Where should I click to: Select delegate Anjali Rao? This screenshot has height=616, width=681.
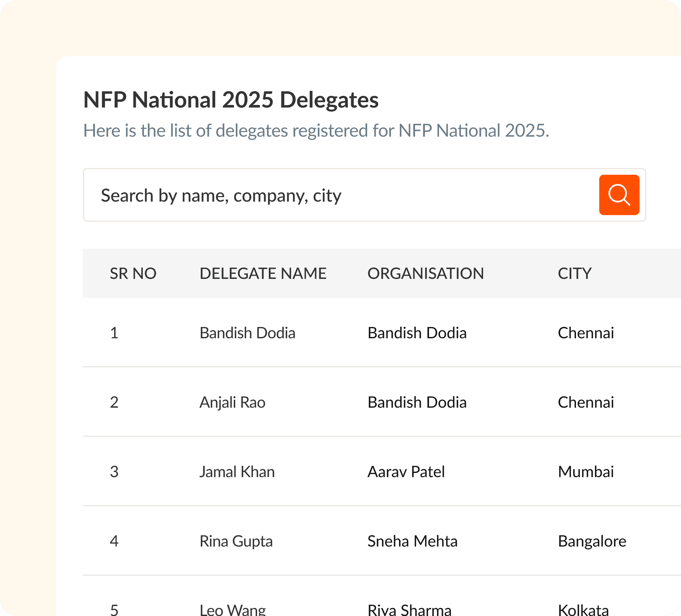[232, 403]
